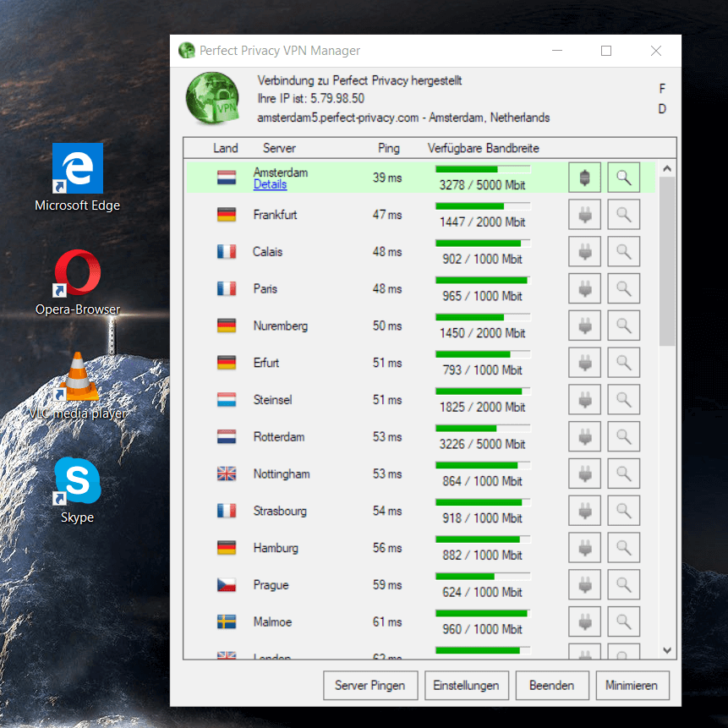Click the server list scroll up arrow

click(x=667, y=169)
